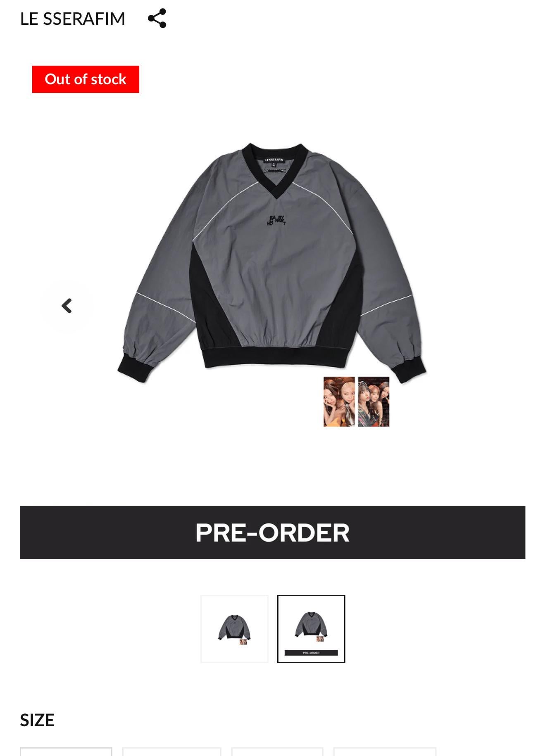Click the right photocard with three members
Viewport: 545px width, 756px height.
click(374, 402)
